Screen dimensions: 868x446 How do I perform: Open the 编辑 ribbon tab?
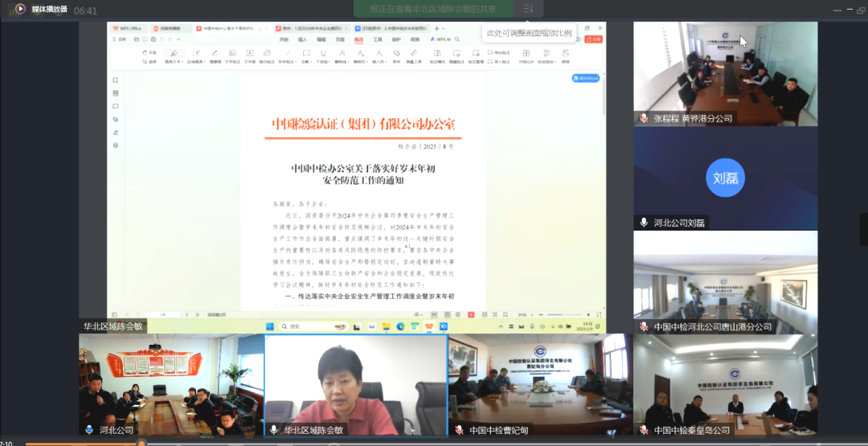(x=321, y=39)
